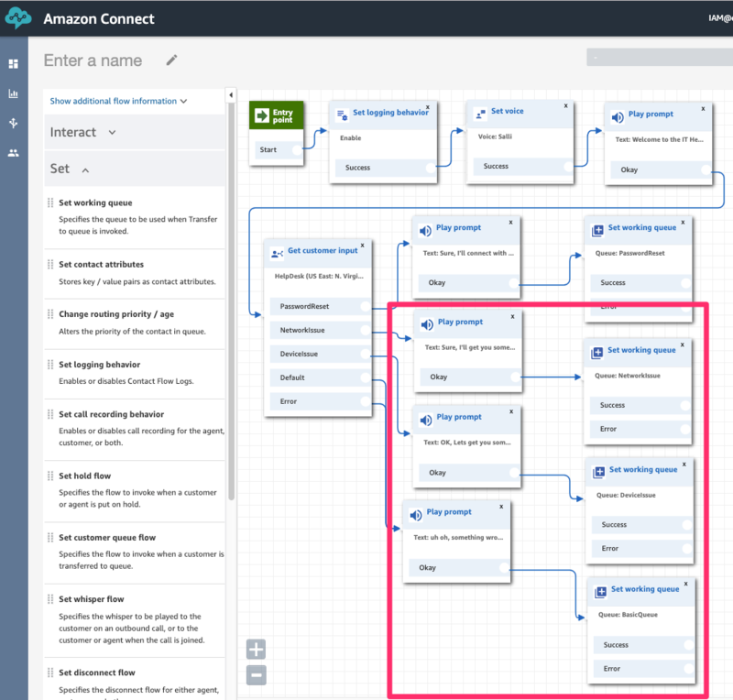733x700 pixels.
Task: Click speaker icon of 'uh oh, something' prompt
Action: (416, 515)
